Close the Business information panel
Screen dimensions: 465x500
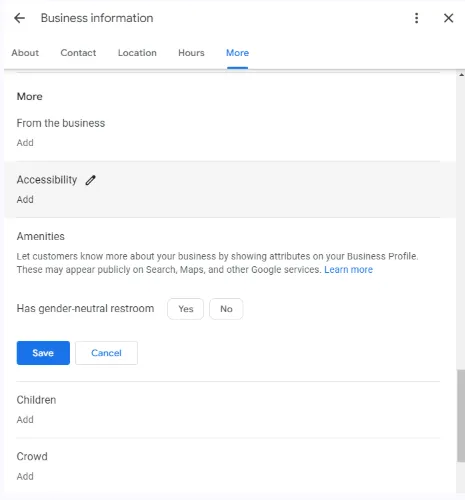[449, 18]
